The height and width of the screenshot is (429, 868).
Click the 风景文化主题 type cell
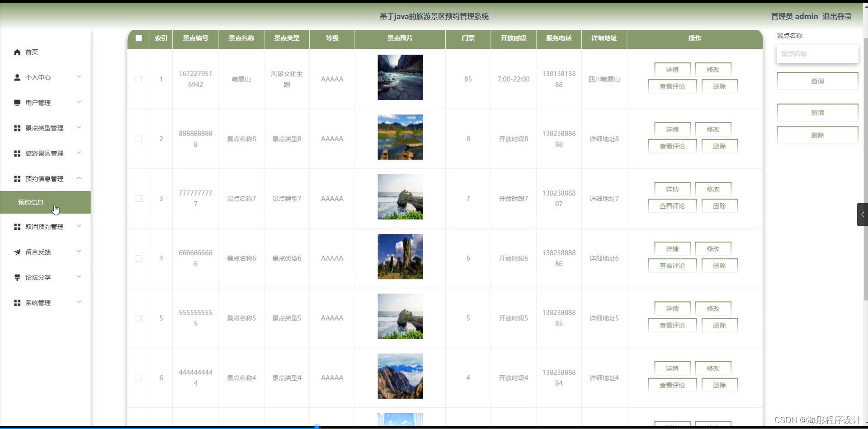click(x=287, y=79)
